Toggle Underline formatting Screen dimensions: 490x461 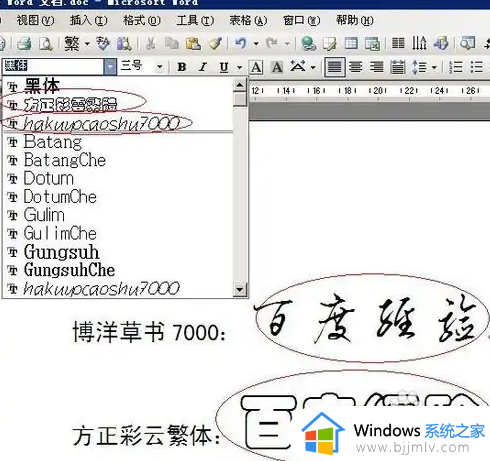pyautogui.click(x=224, y=67)
